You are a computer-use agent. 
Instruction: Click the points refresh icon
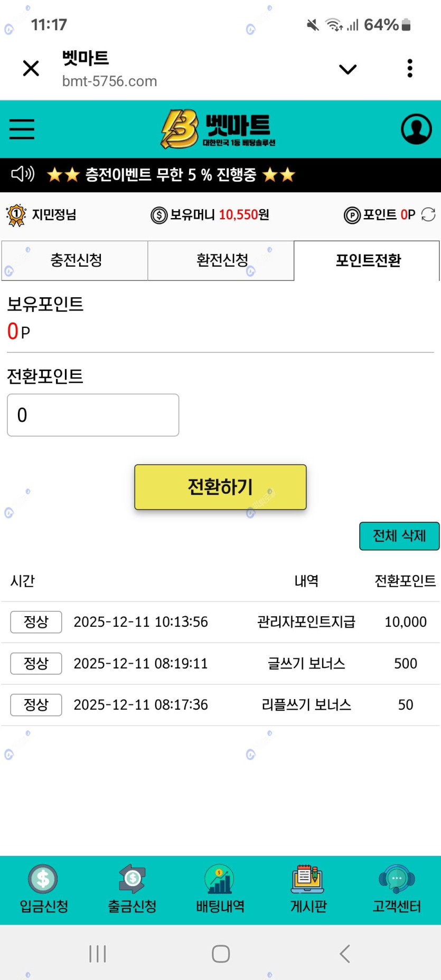tap(428, 214)
